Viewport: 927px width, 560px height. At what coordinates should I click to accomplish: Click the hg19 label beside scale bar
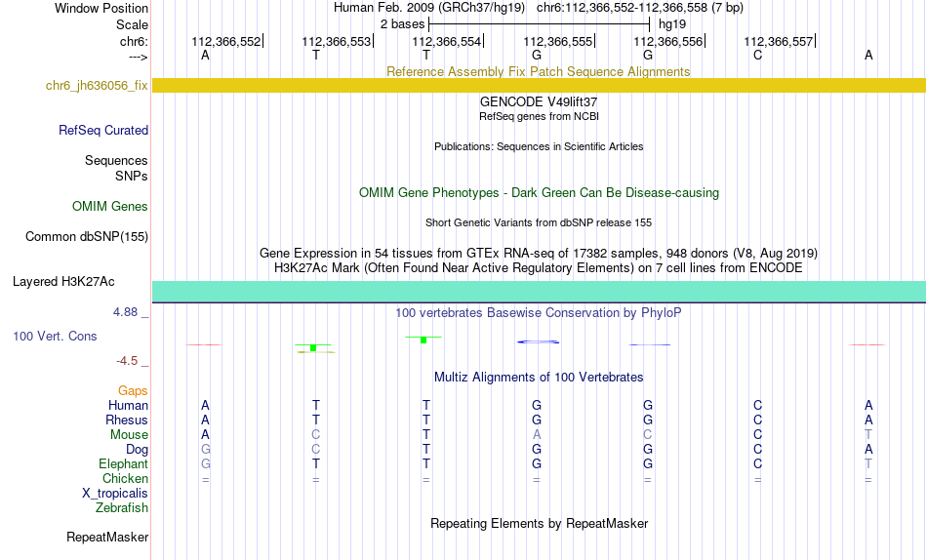672,24
